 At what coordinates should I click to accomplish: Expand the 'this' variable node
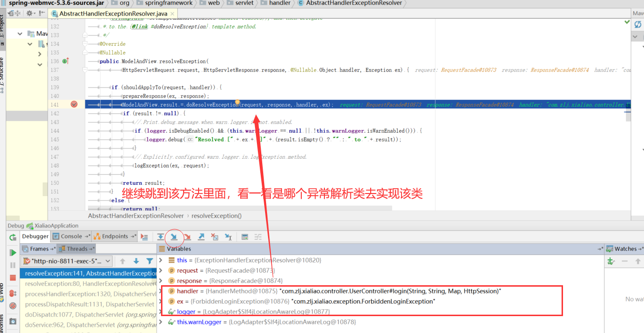[161, 260]
